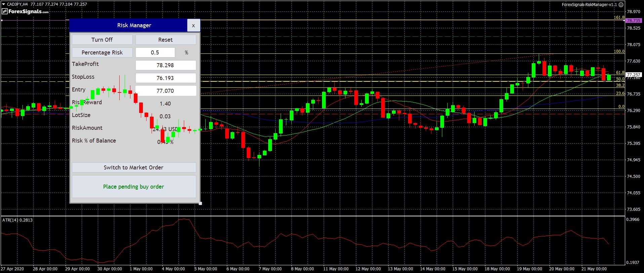This screenshot has height=273, width=644.
Task: Click the ForexSignals.com logo
Action: (26, 11)
